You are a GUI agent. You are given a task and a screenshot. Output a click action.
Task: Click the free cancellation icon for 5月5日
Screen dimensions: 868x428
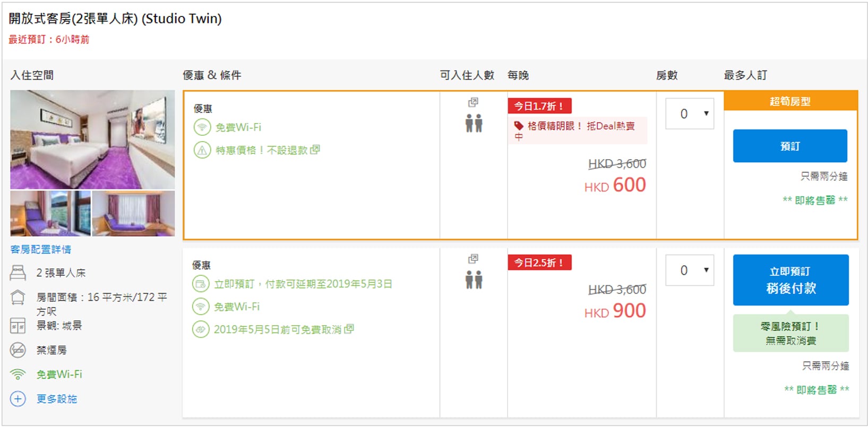point(200,329)
